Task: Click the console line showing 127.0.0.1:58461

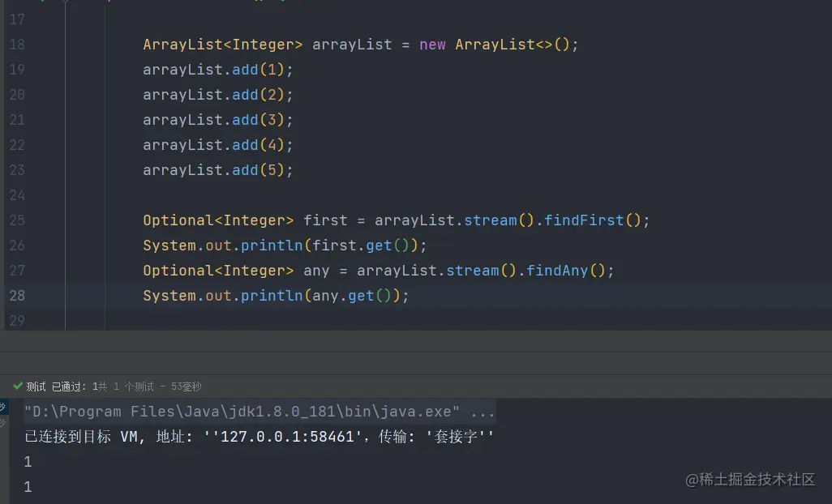Action: [x=259, y=437]
